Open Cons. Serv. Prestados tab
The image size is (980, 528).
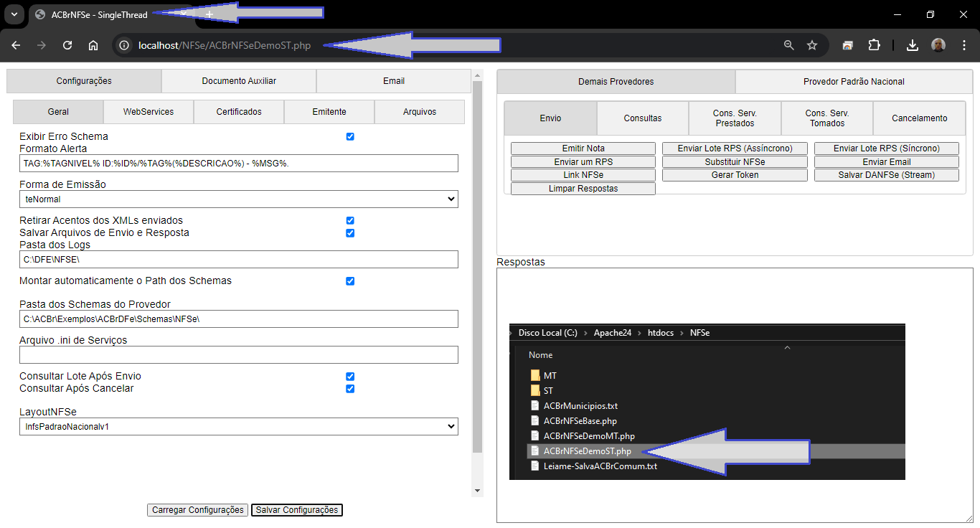tap(735, 118)
